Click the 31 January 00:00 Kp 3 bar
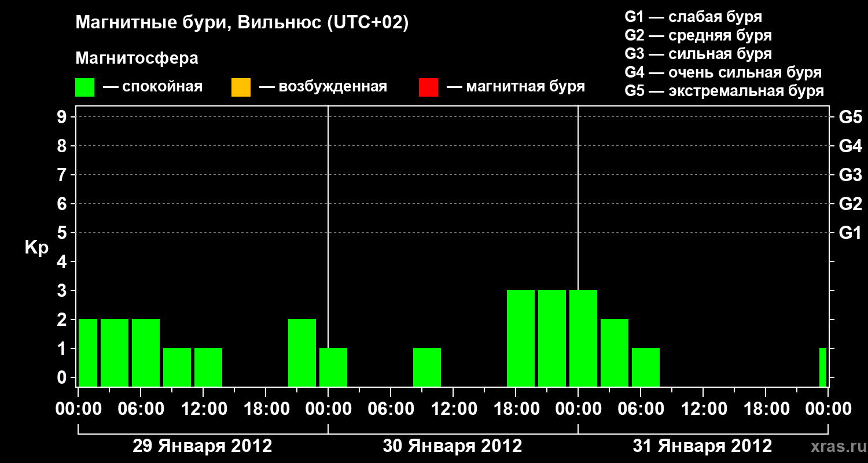868x463 pixels. (583, 338)
